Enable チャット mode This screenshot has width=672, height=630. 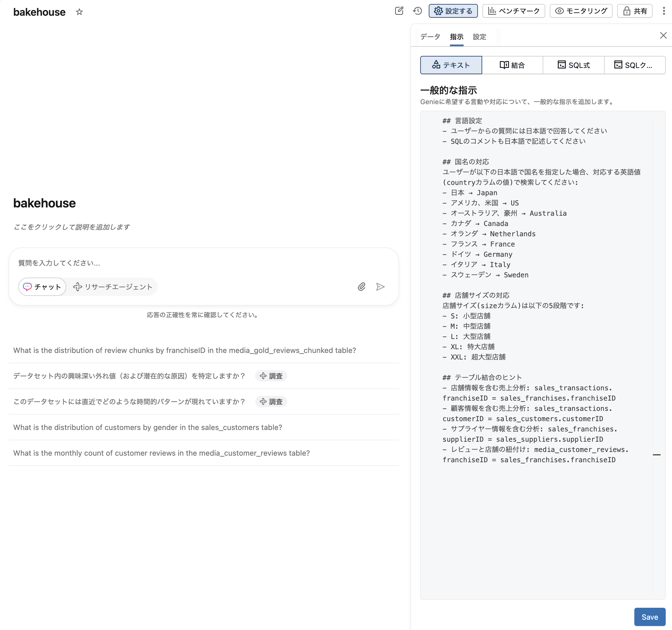[42, 286]
